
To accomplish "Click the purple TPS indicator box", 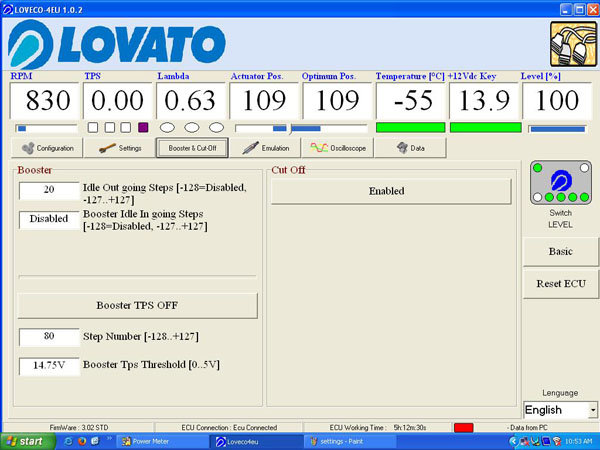I will [142, 128].
